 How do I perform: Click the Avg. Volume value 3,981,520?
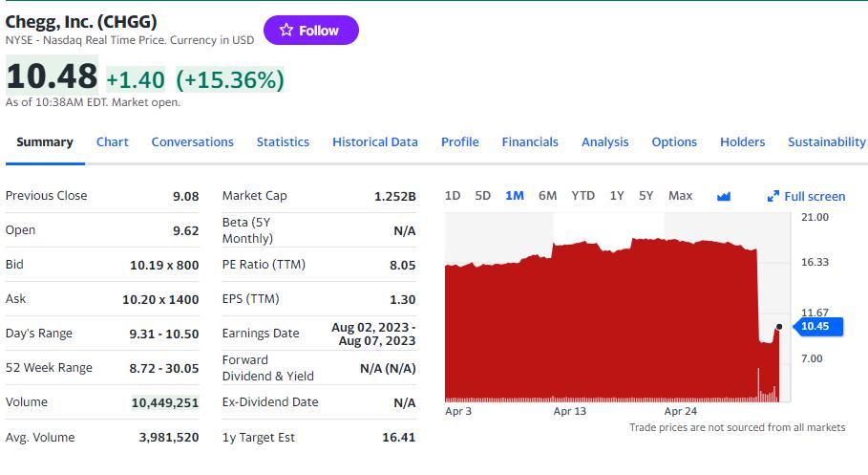[169, 438]
